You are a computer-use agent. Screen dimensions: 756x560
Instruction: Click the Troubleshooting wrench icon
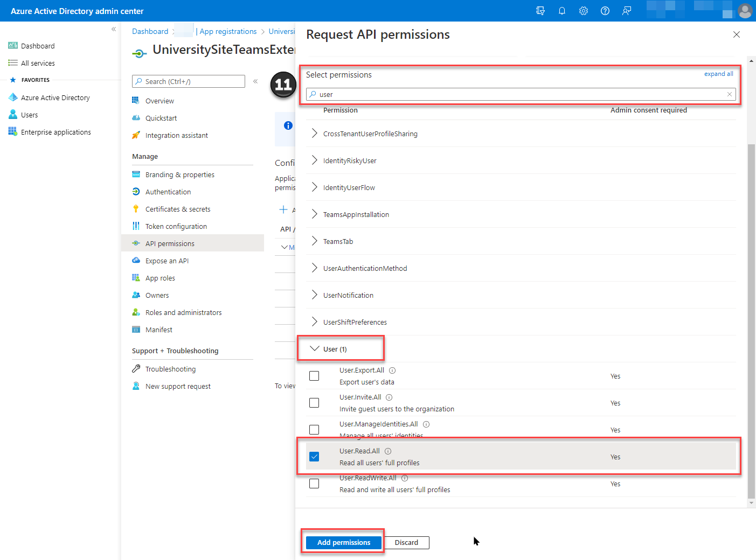tap(136, 369)
